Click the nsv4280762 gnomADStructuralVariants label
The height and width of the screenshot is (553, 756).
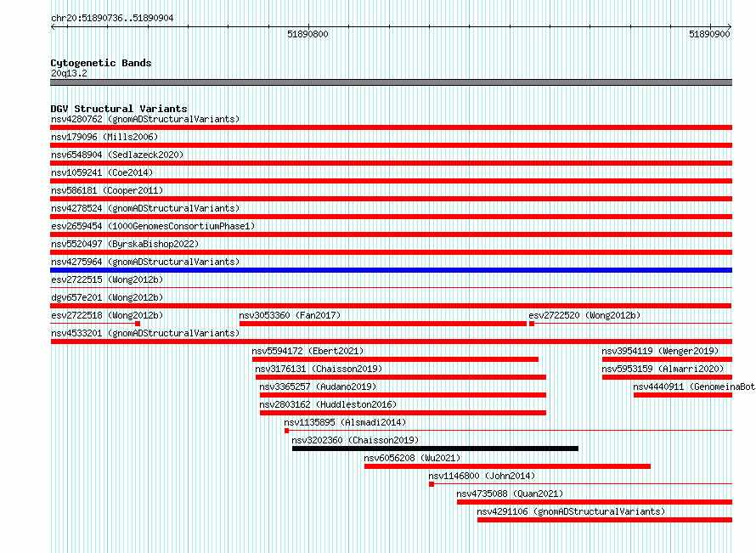coord(145,119)
